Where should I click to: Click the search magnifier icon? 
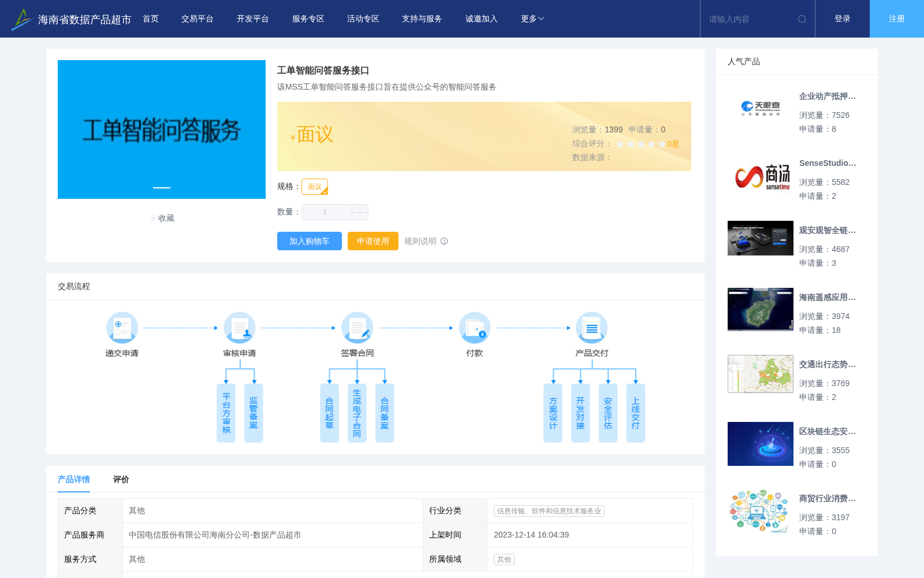coord(802,19)
